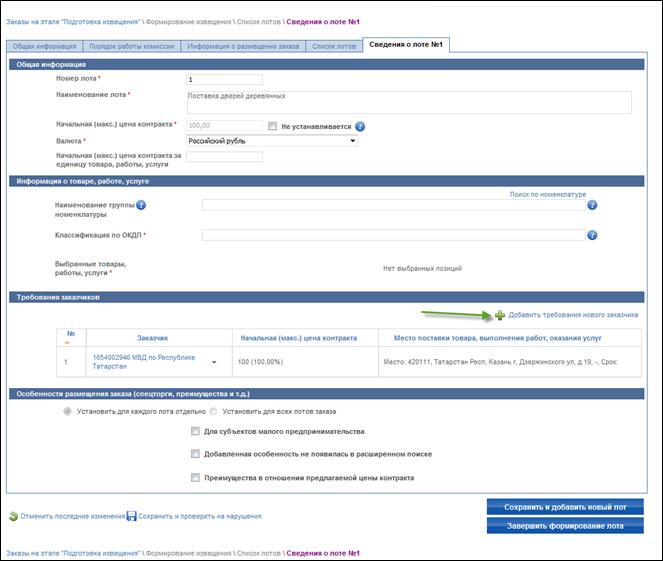Click "Место поставки товара" column header
Image resolution: width=663 pixels, height=561 pixels.
pos(497,338)
